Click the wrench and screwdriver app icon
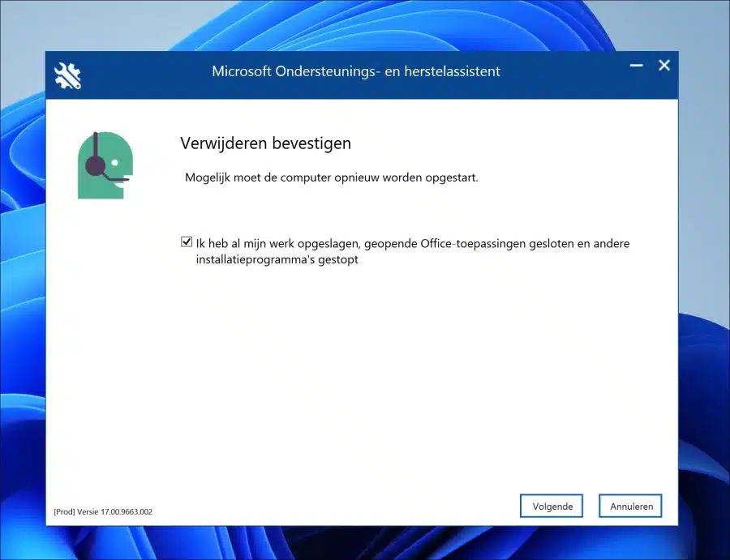The height and width of the screenshot is (560, 730). pyautogui.click(x=67, y=76)
